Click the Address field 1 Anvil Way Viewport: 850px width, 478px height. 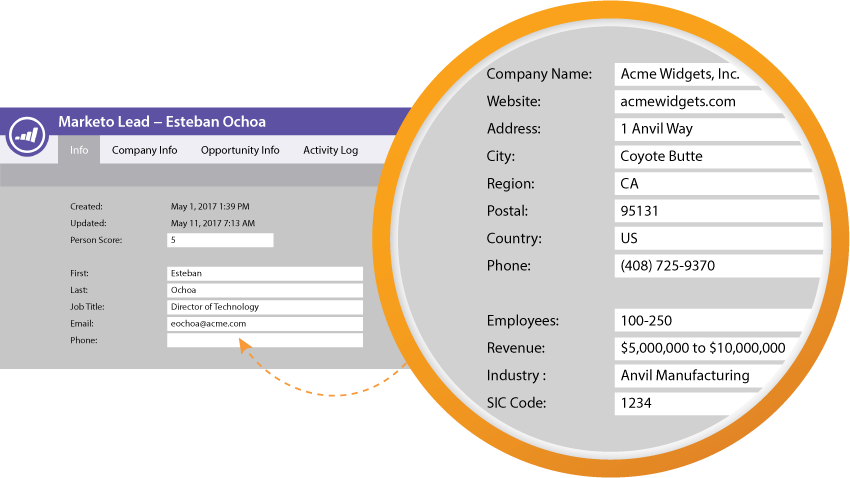708,129
